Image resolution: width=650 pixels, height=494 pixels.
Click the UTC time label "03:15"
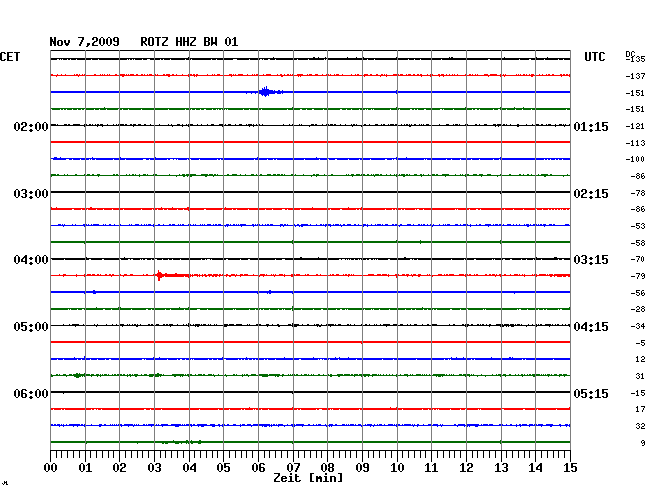[591, 260]
